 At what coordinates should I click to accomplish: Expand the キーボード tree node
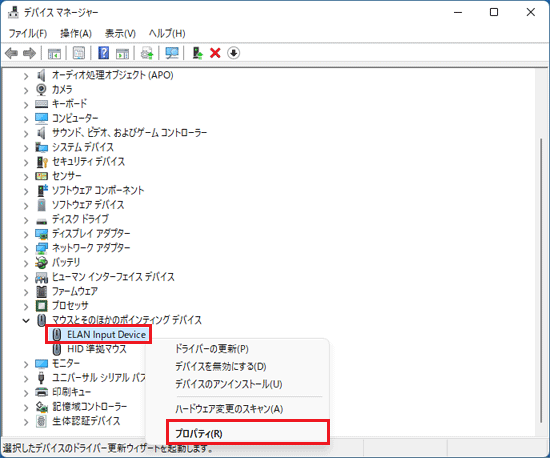[x=26, y=105]
